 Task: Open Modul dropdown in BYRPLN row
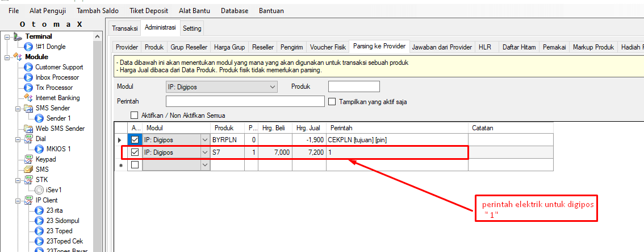[x=204, y=140]
